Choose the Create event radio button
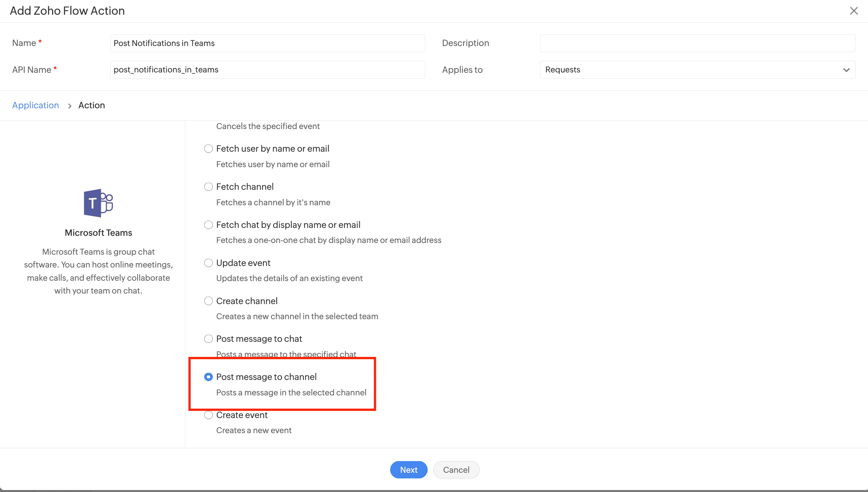This screenshot has height=492, width=868. pos(208,415)
